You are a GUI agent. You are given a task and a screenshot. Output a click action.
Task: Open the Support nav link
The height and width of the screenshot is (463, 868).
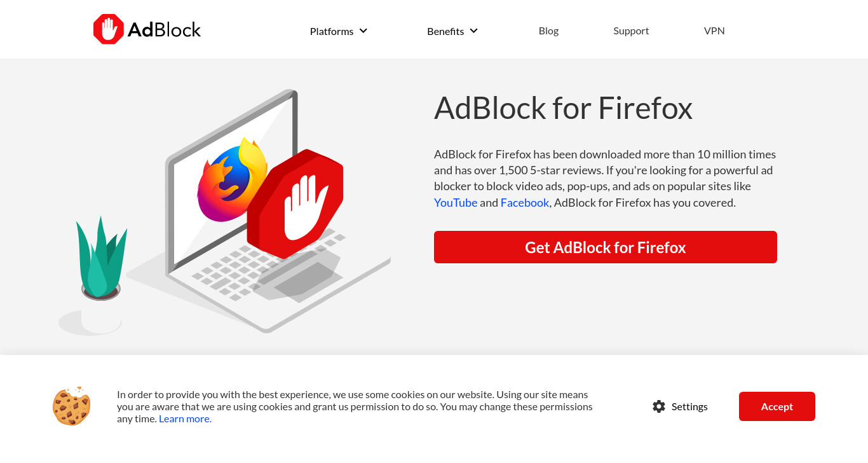[631, 31]
